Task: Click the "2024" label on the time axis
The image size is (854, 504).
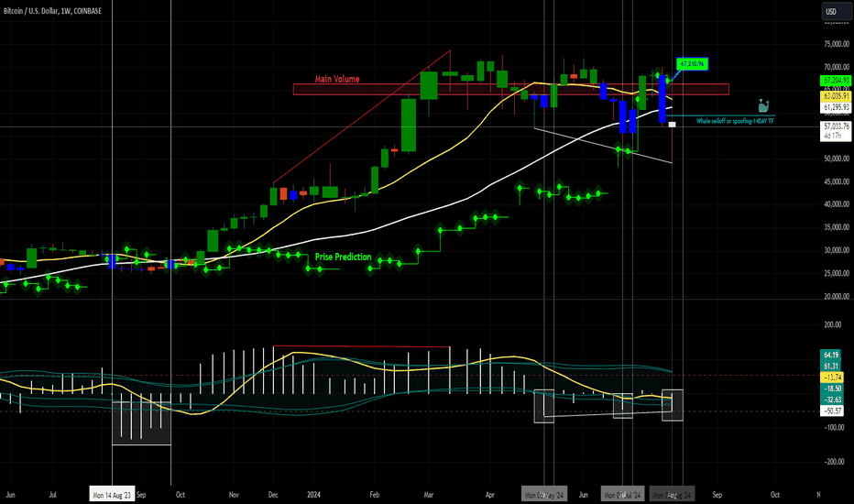Action: click(313, 495)
